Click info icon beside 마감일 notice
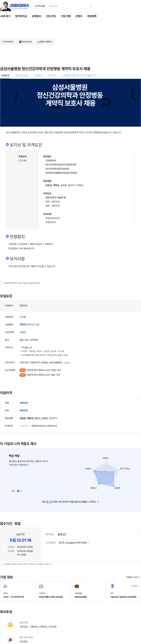 tap(2, 564)
